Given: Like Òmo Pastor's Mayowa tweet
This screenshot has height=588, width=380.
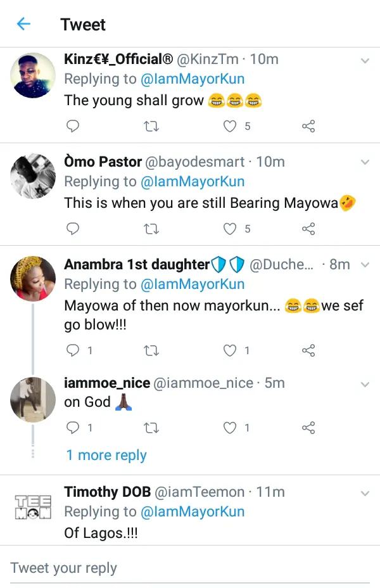Looking at the screenshot, I should coord(231,229).
